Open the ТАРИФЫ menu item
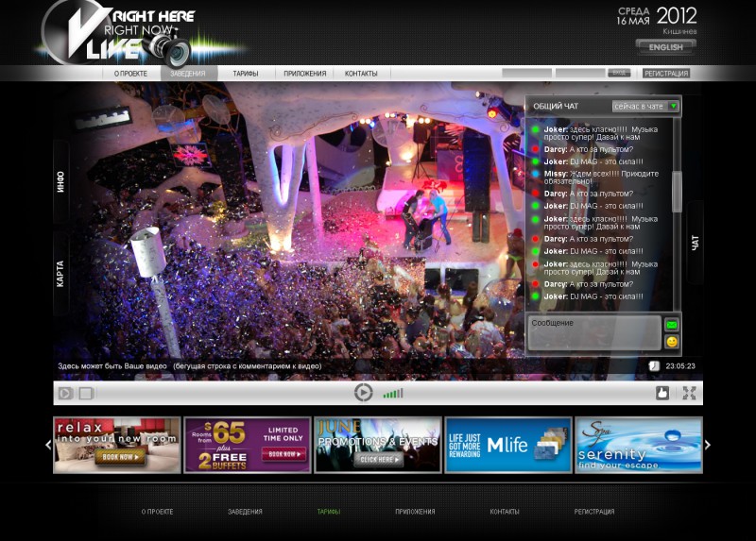 coord(246,74)
